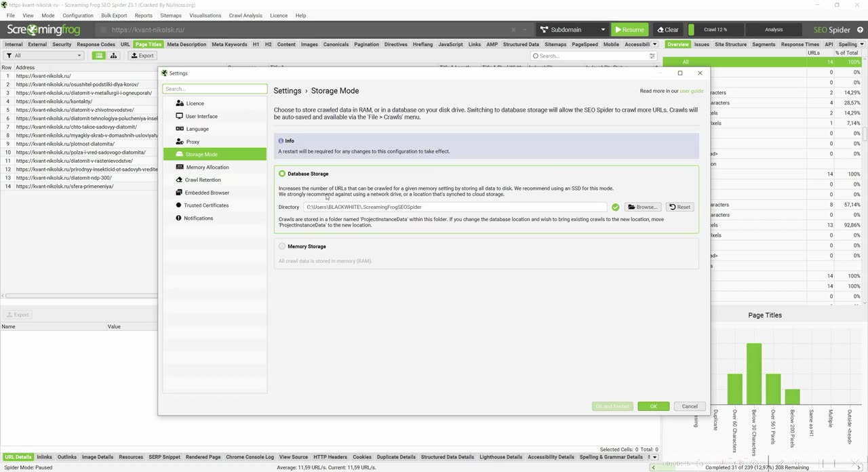Click the main table search box
This screenshot has height=472, width=868.
coord(589,56)
